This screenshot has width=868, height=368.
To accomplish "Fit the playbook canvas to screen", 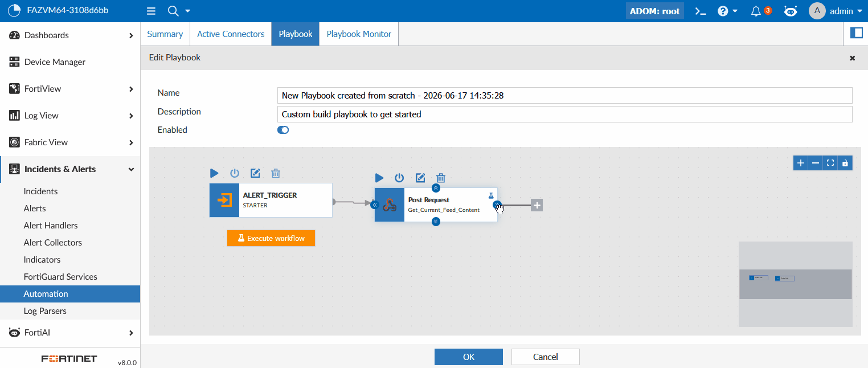I will (x=830, y=163).
